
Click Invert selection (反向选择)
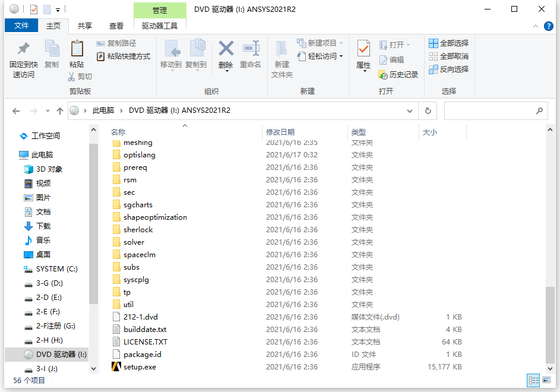coord(448,69)
